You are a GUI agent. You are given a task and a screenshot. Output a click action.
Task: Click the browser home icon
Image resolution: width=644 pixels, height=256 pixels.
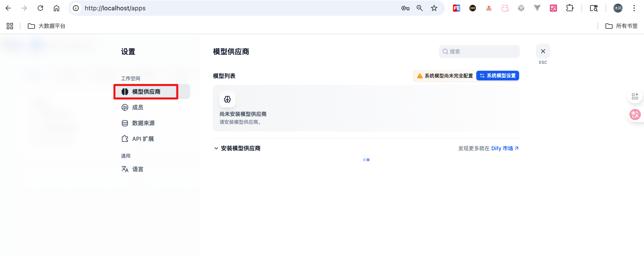point(56,8)
